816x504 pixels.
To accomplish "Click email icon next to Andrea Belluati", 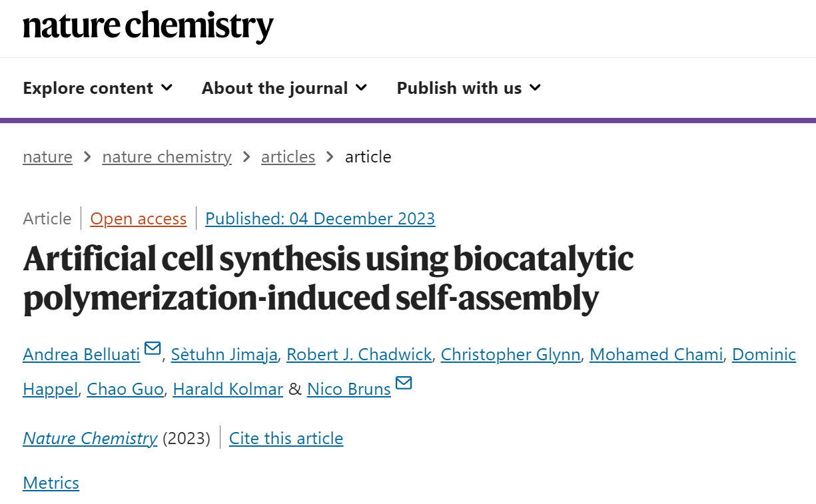I will pyautogui.click(x=153, y=348).
